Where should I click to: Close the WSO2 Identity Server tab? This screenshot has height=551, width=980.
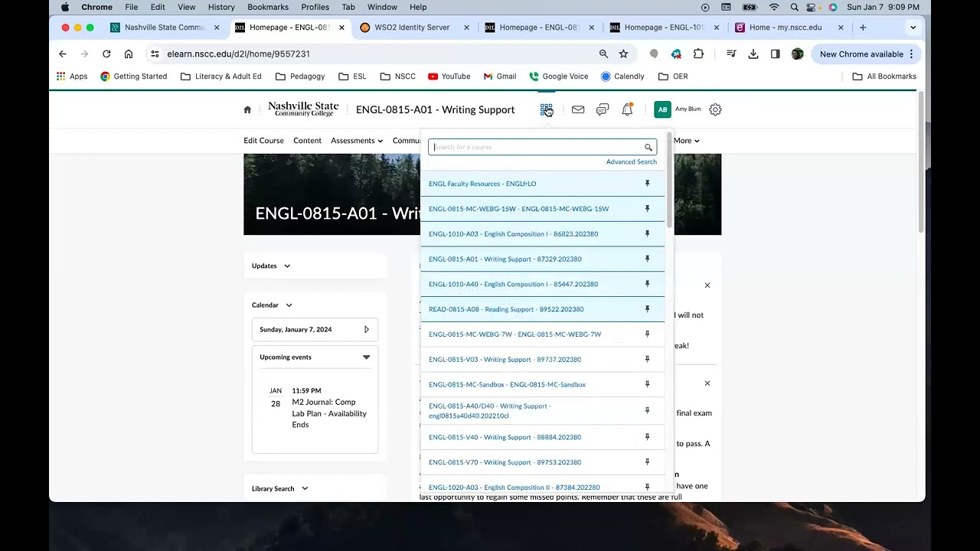point(466,28)
